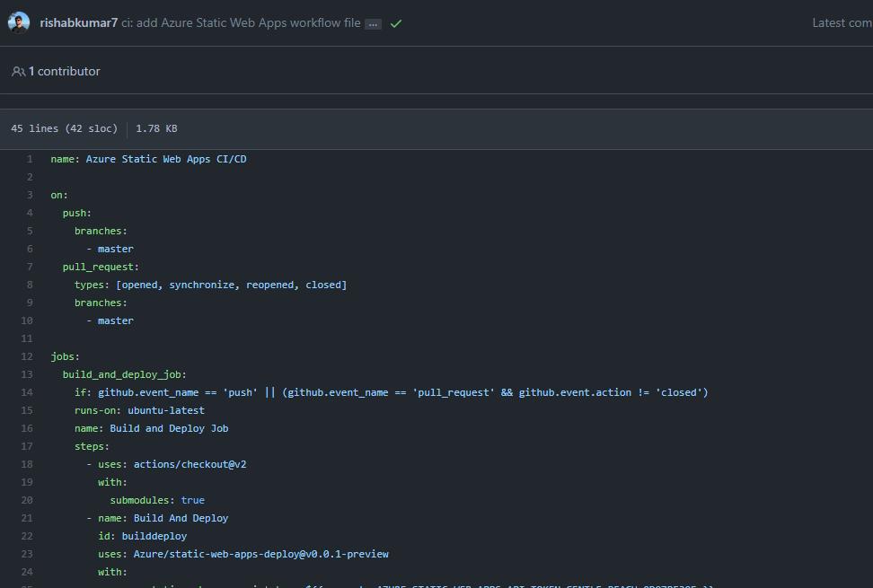Click the '45 lines (42 sloc)' text
873x588 pixels.
click(x=65, y=128)
